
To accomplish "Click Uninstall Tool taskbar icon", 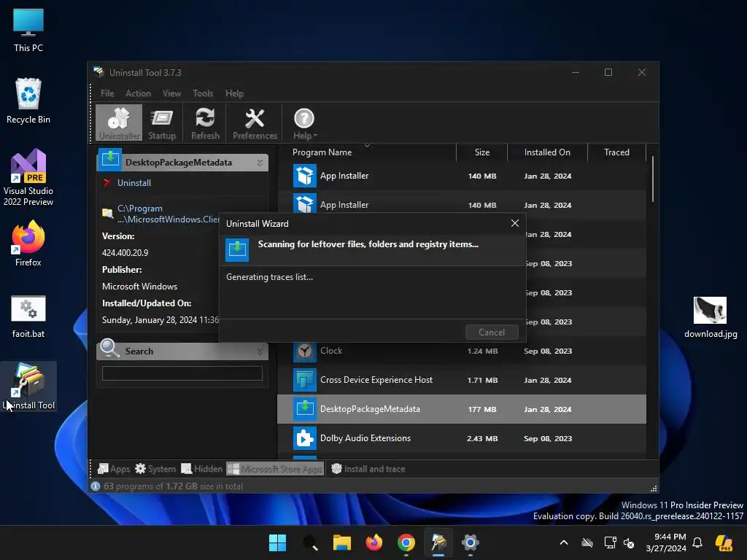I will click(438, 542).
